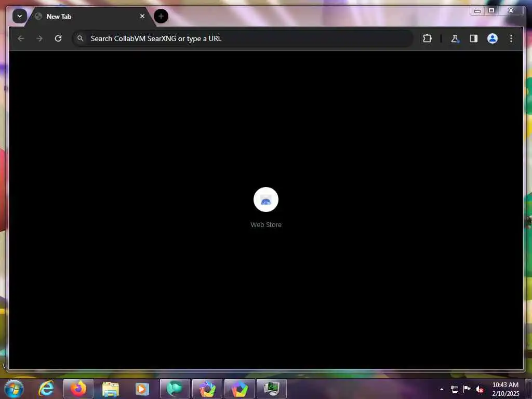Close the New Tab tab
Screen dimensions: 532x399
tap(142, 16)
